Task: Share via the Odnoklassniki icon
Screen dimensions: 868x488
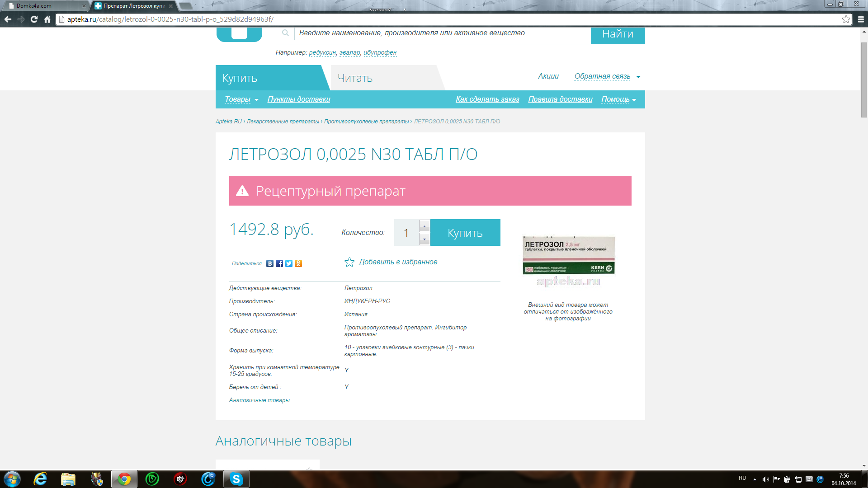Action: click(x=298, y=263)
